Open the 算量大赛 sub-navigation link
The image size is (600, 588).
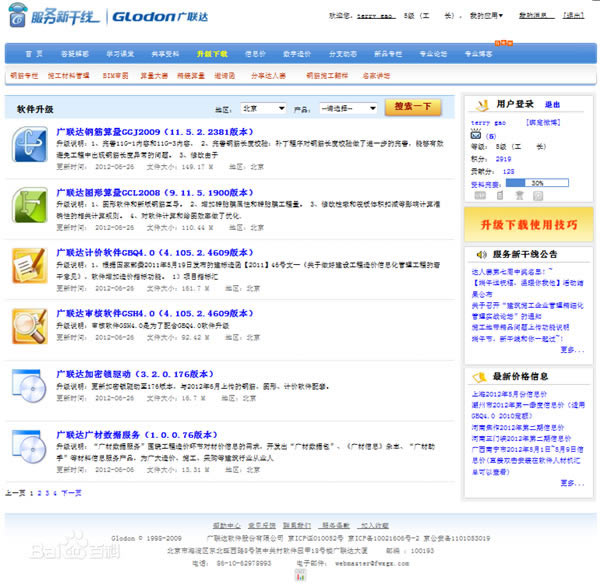coord(154,76)
